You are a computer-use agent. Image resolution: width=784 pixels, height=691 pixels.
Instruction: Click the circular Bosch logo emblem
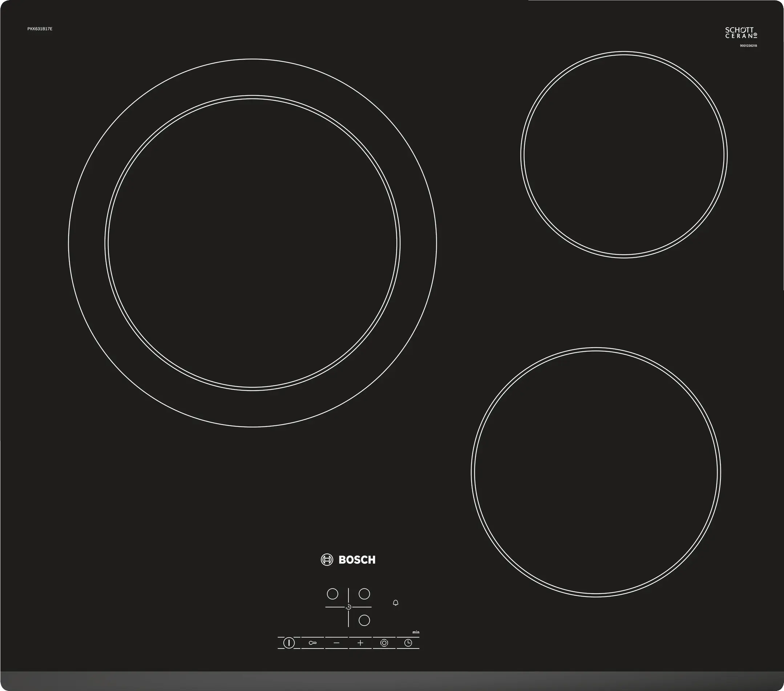327,560
